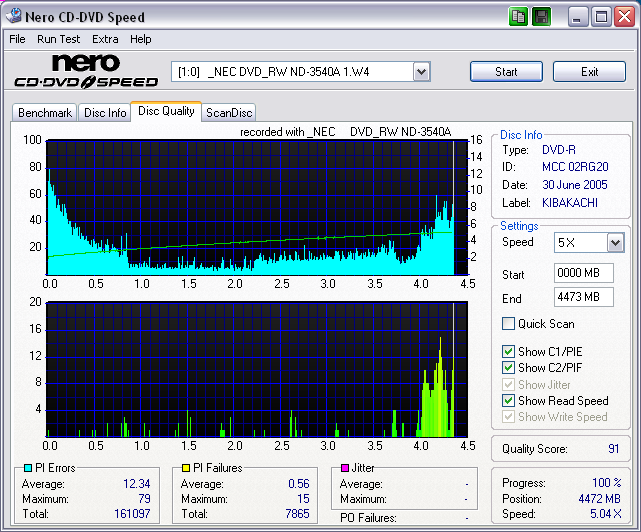Screen dimensions: 641x532
Task: Toggle the Show Read Speed checkbox
Action: point(508,400)
